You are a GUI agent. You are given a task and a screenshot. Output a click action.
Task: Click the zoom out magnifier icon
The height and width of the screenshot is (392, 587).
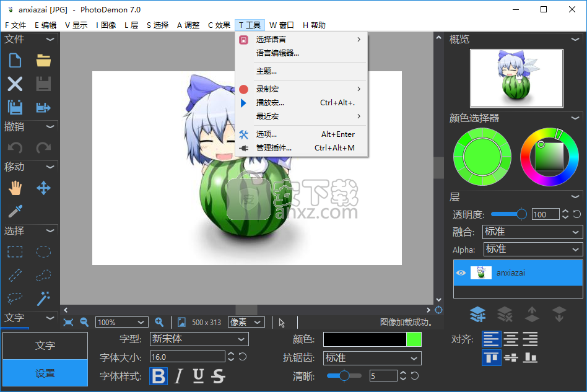tap(84, 322)
